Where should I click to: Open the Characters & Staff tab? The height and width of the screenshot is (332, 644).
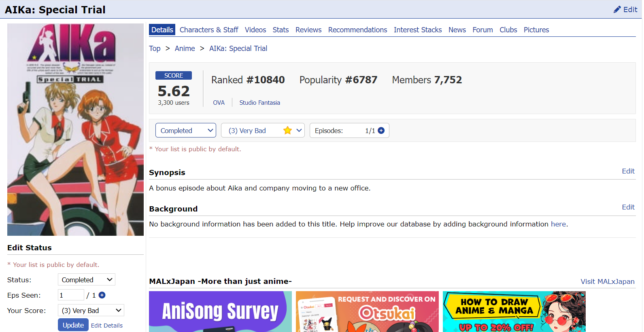pyautogui.click(x=209, y=30)
